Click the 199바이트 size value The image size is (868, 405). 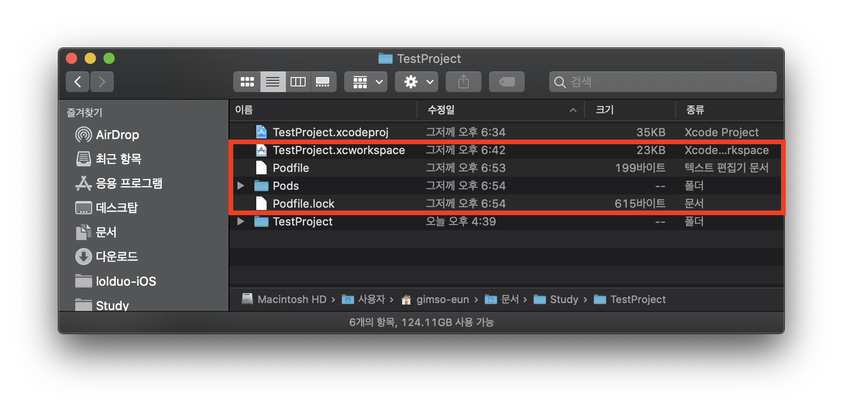640,168
